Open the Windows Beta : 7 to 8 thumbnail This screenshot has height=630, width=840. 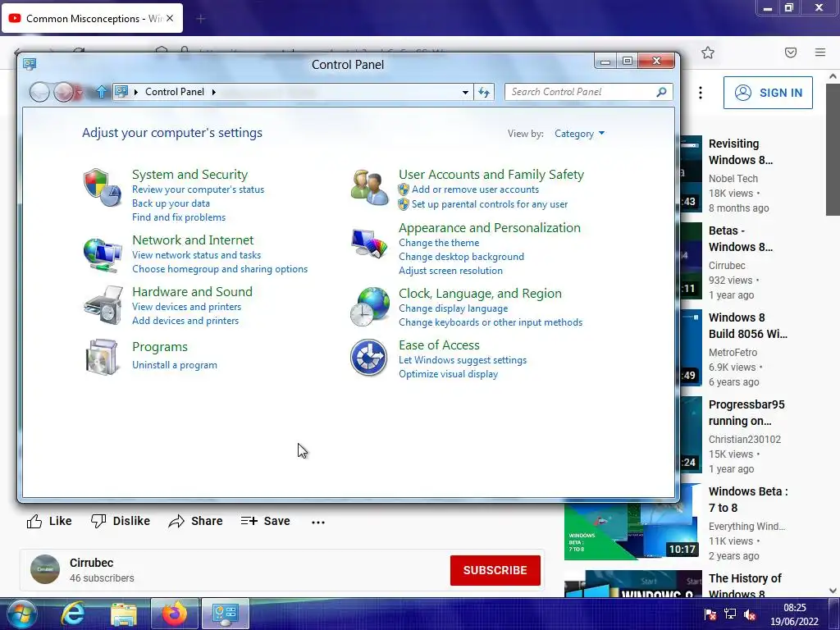click(x=632, y=522)
